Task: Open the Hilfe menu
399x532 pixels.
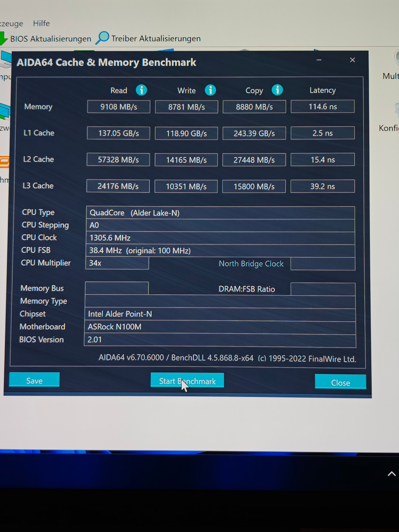Action: click(41, 23)
